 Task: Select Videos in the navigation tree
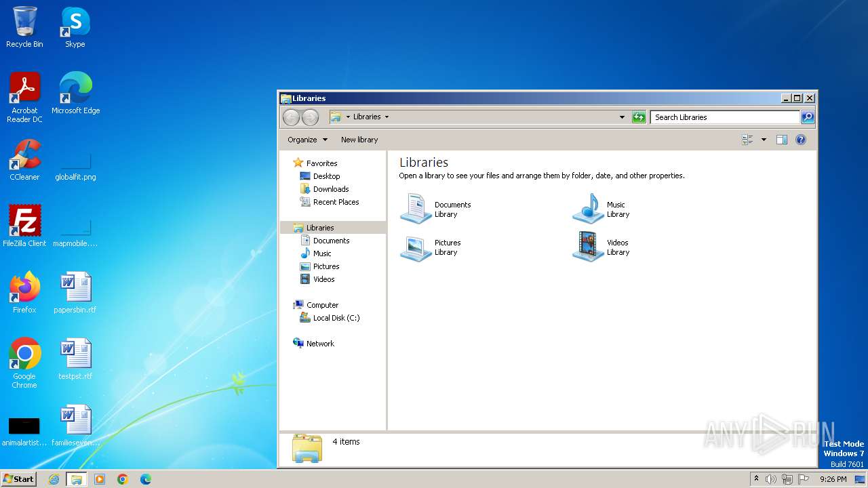(323, 279)
